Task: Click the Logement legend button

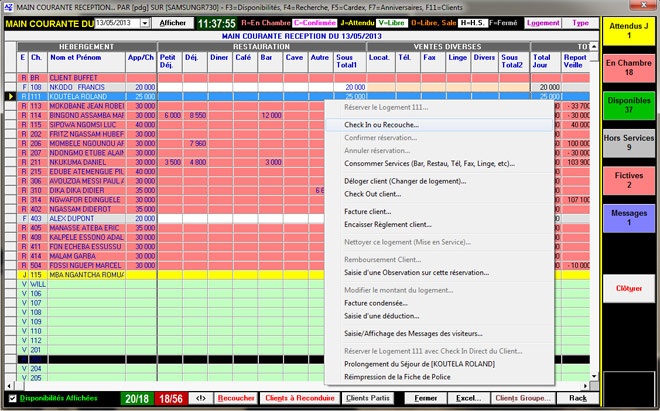Action: pyautogui.click(x=543, y=22)
